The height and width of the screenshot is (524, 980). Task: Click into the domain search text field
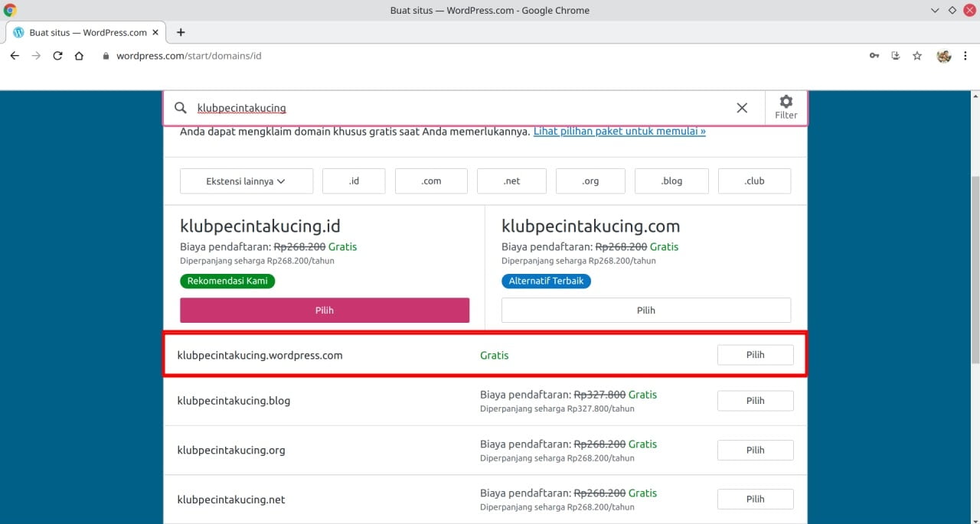459,108
